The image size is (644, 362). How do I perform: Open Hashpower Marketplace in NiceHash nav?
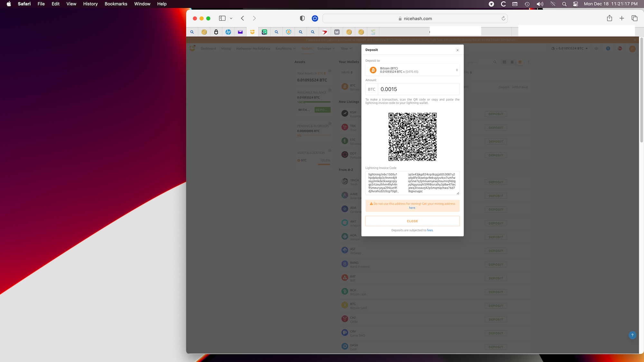(253, 49)
